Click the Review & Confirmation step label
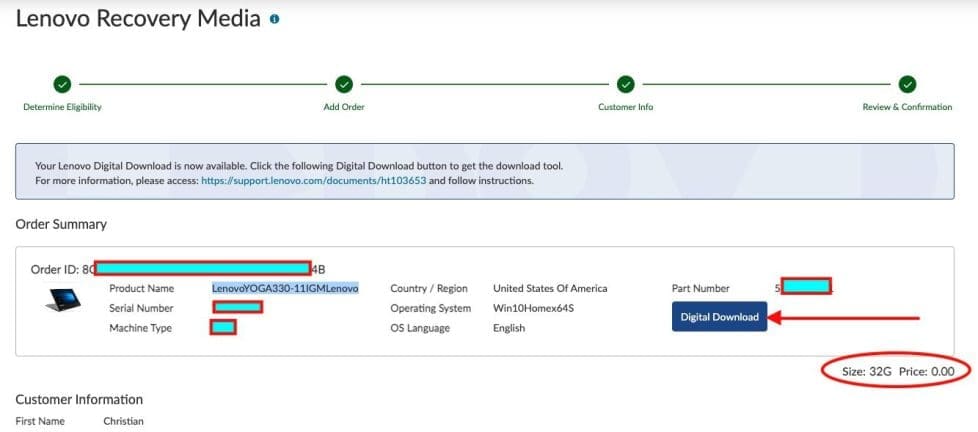 907,107
